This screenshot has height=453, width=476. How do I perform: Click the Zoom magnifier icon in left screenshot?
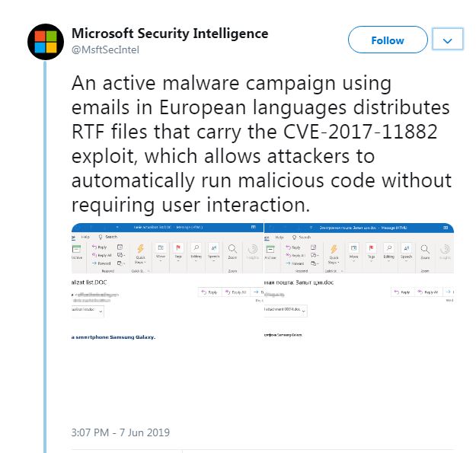coord(232,250)
